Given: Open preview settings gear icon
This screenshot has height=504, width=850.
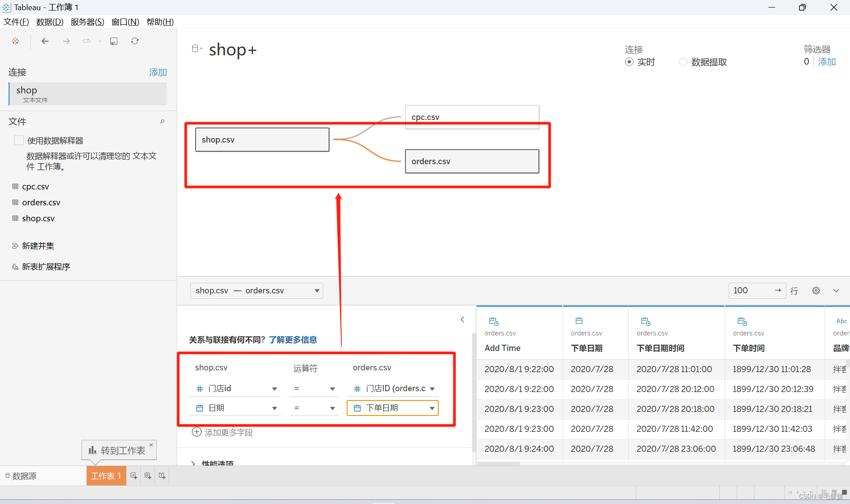Looking at the screenshot, I should pyautogui.click(x=816, y=291).
